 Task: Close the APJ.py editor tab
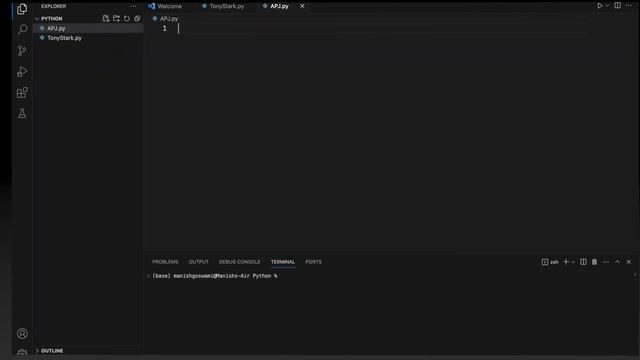pyautogui.click(x=302, y=6)
